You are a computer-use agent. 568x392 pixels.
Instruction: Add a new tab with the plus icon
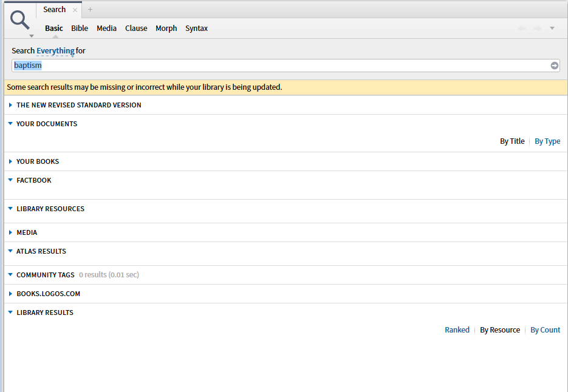click(x=91, y=10)
